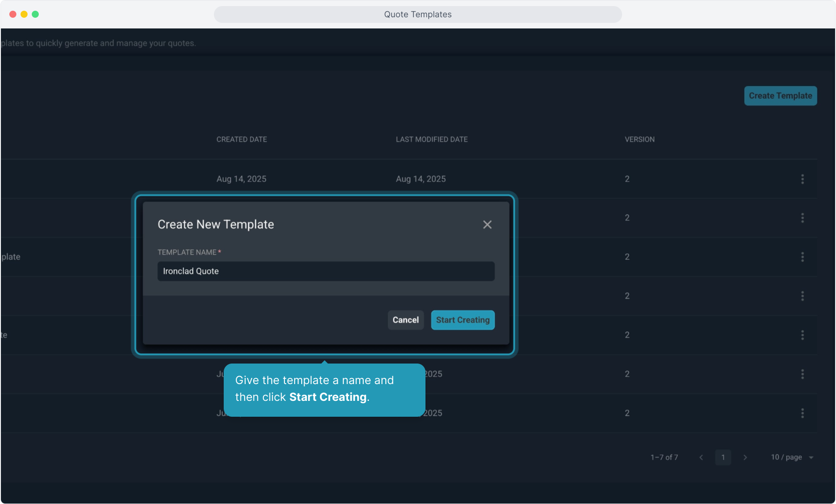Open three-dot menu for fourth table row
The width and height of the screenshot is (836, 504).
coord(802,296)
